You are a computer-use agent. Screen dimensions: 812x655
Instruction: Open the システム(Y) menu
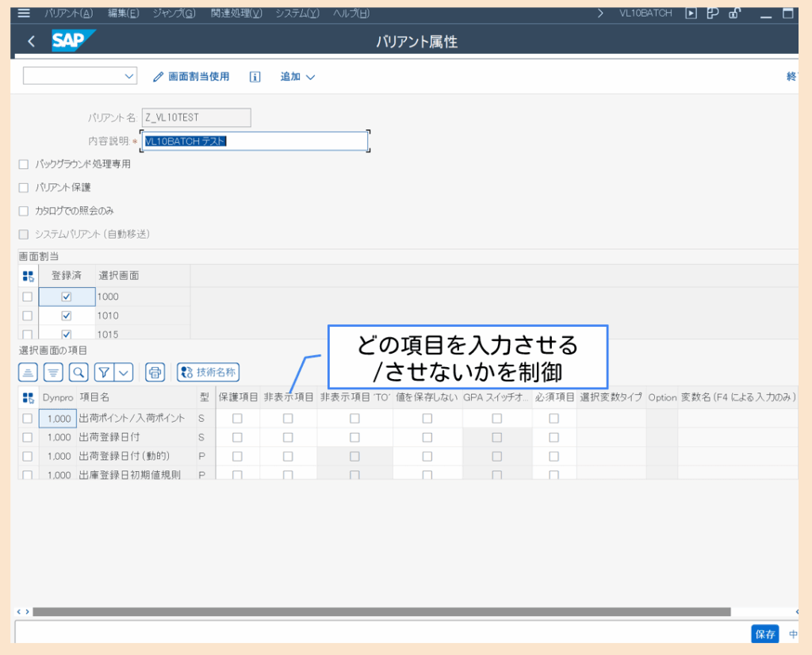[297, 13]
